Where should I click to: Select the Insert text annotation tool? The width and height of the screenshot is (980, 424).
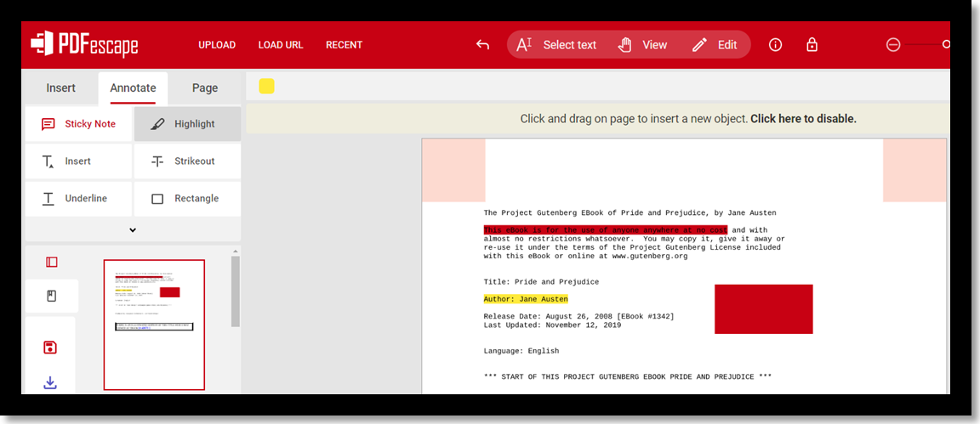78,161
